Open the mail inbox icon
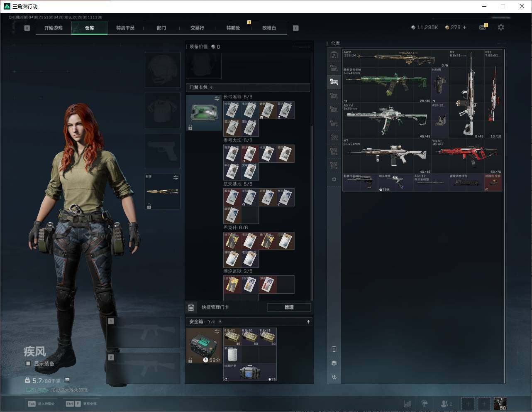The width and height of the screenshot is (532, 412). tap(483, 27)
